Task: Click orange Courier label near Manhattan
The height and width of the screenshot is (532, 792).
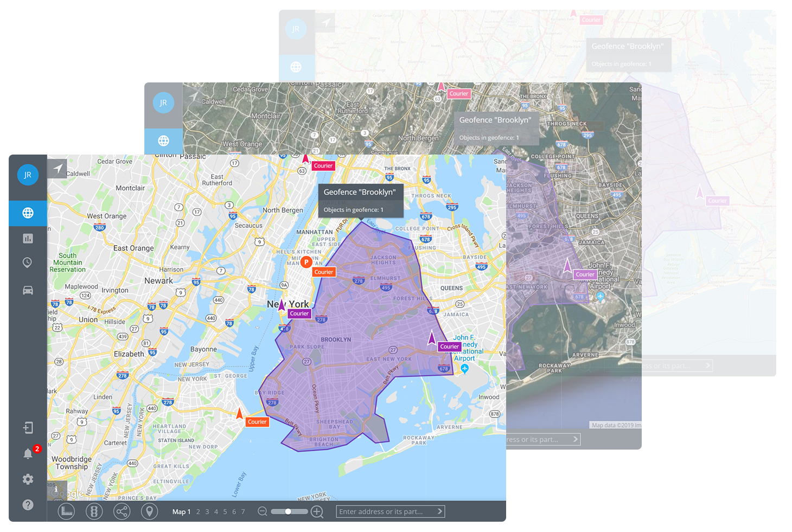Action: point(324,272)
